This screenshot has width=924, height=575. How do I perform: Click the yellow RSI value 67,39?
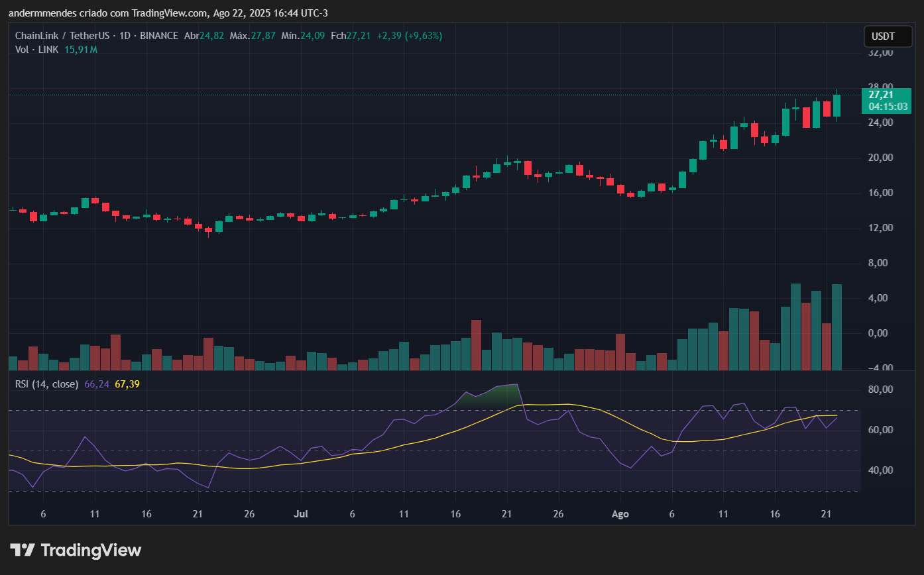(x=128, y=384)
